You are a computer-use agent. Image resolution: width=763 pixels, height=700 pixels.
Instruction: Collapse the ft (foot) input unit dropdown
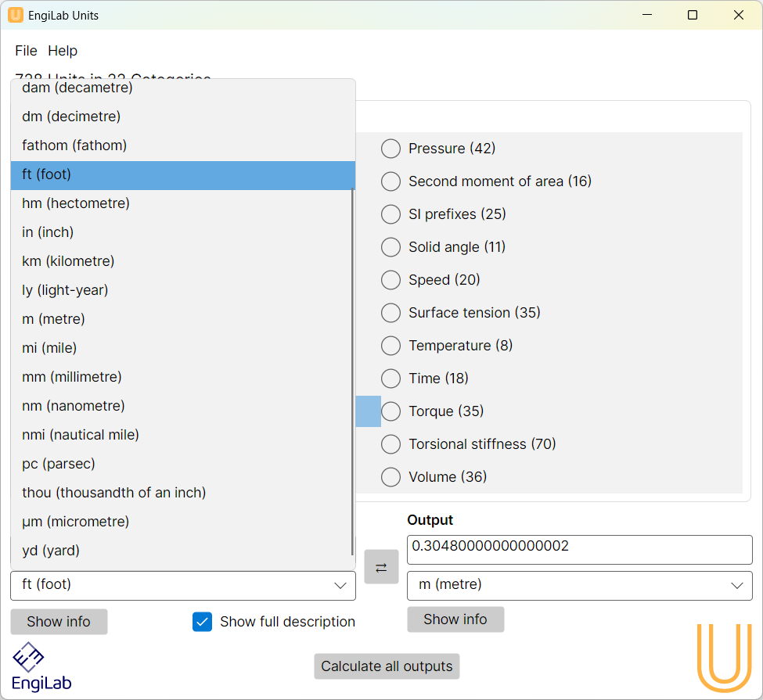click(183, 585)
